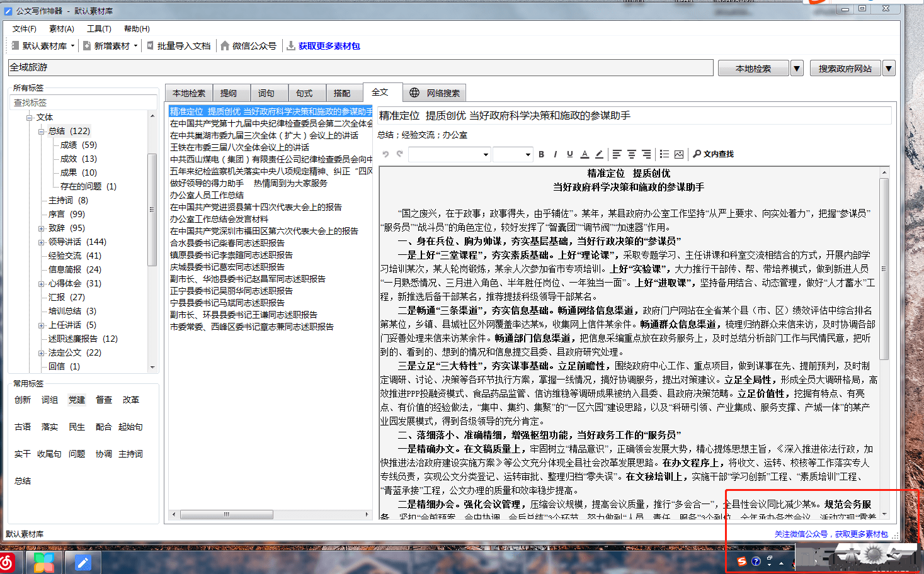Select result 办公室人员工作总结

coord(207,195)
